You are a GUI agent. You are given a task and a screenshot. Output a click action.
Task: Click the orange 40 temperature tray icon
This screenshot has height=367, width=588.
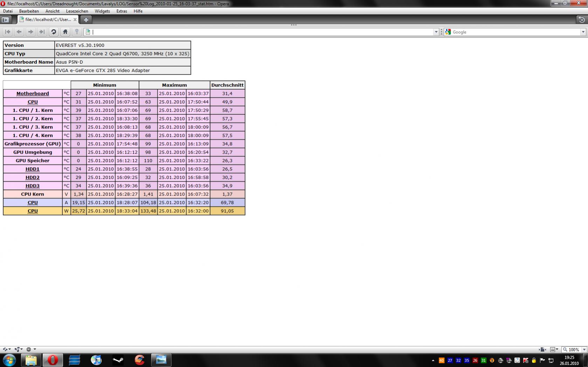[442, 360]
